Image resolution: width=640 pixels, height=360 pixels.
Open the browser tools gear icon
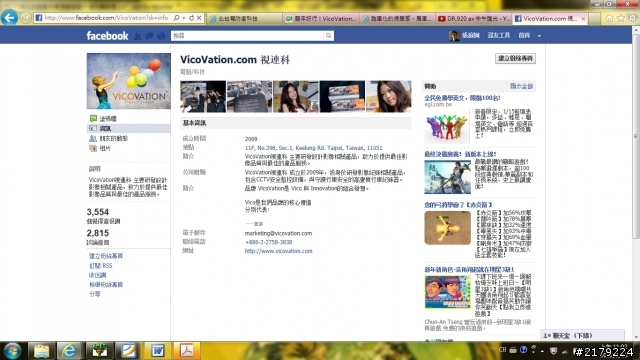click(632, 18)
